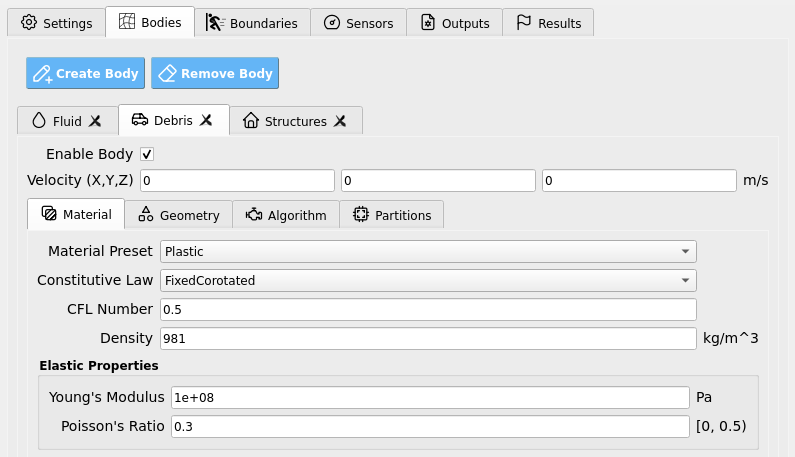The width and height of the screenshot is (795, 457).
Task: Open the Partitions sub-tab
Action: [392, 215]
